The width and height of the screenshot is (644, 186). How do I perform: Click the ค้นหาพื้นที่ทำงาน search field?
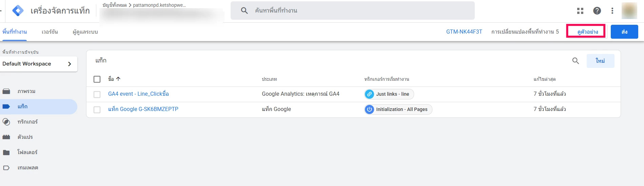(353, 11)
